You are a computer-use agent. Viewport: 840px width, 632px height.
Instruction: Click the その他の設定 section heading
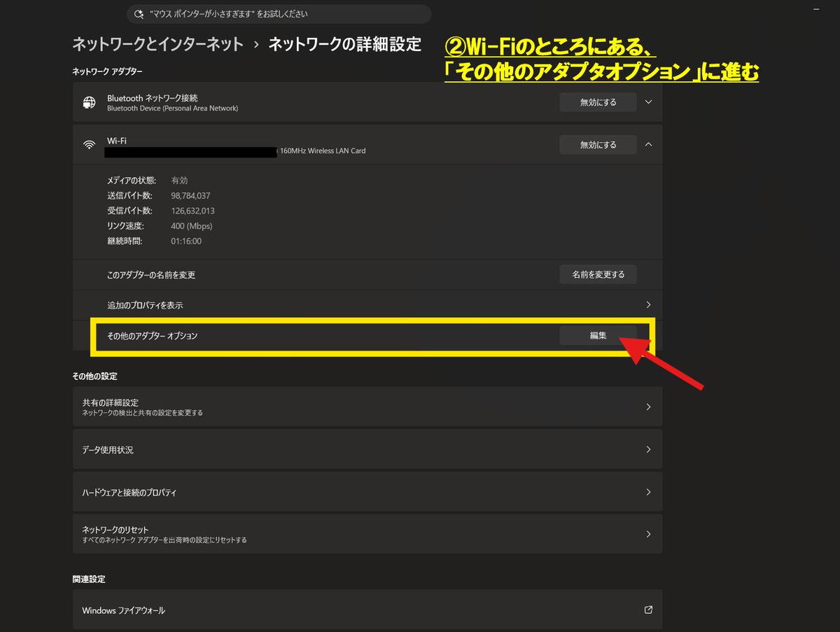94,376
